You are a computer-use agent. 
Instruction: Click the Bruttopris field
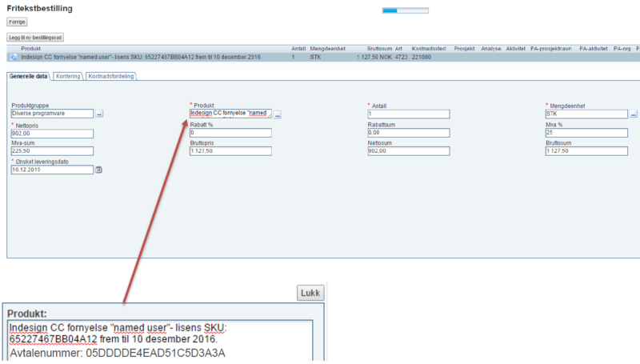pos(230,151)
